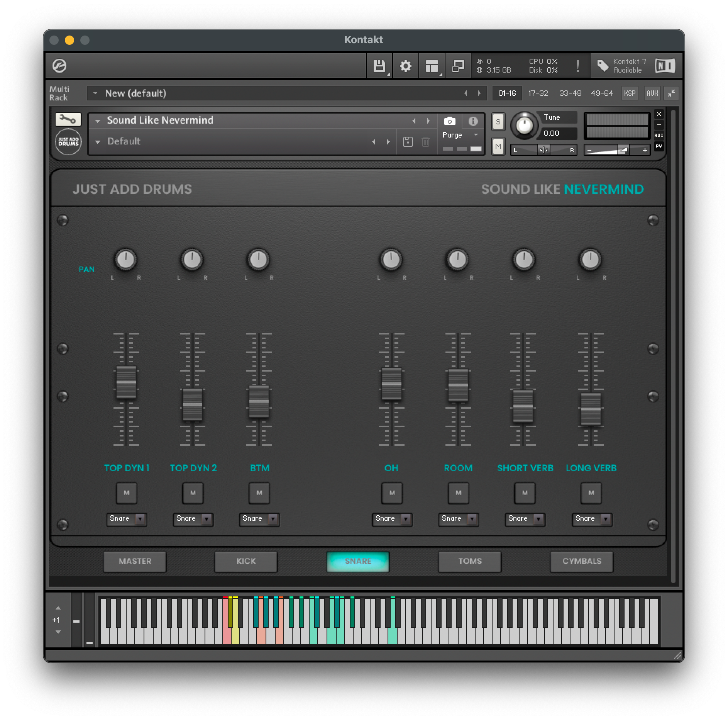Mute the instrument with header M button
This screenshot has height=720, width=728.
498,146
